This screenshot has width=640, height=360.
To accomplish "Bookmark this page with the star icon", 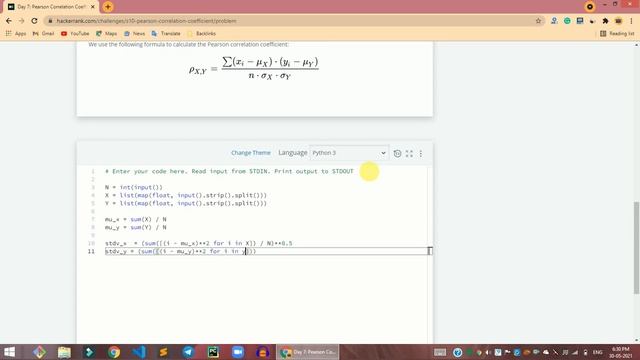I will [538, 21].
